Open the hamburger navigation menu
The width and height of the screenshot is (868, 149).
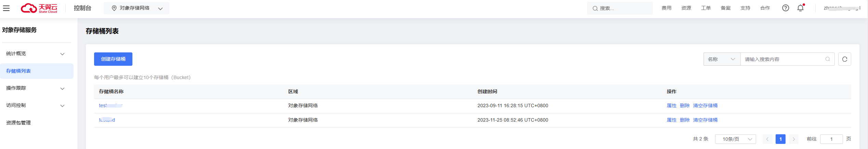(6, 8)
